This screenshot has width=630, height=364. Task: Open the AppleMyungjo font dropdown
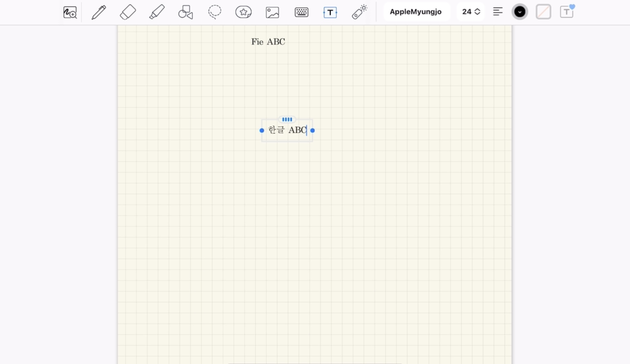click(415, 12)
